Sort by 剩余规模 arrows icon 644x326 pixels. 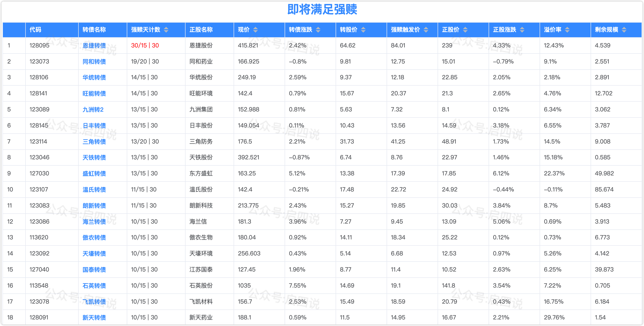(x=624, y=30)
